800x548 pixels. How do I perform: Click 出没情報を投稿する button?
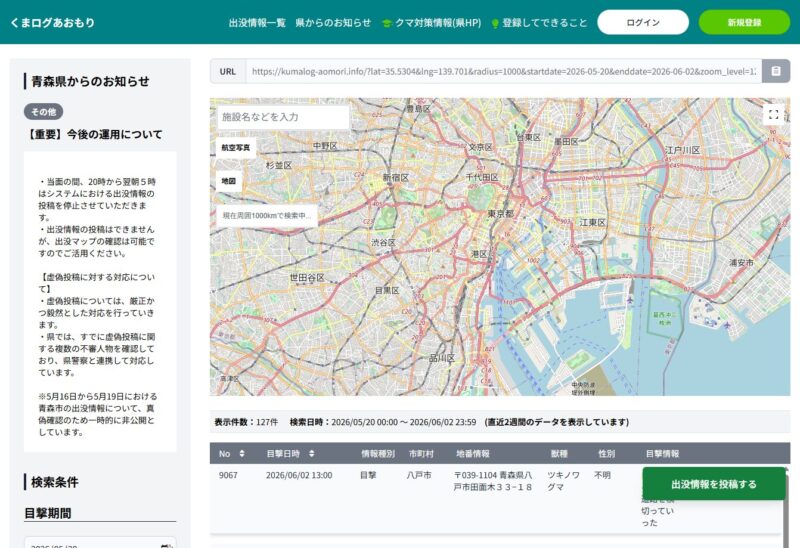(714, 484)
